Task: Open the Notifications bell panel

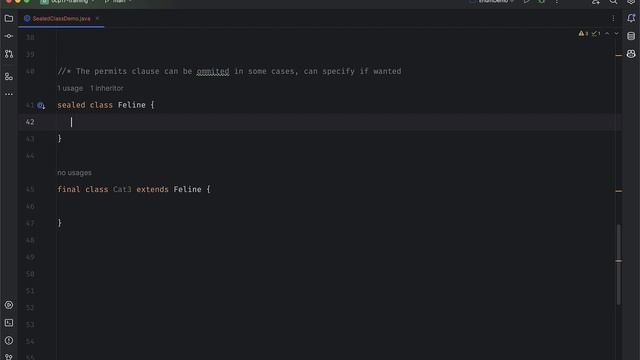Action: [631, 18]
